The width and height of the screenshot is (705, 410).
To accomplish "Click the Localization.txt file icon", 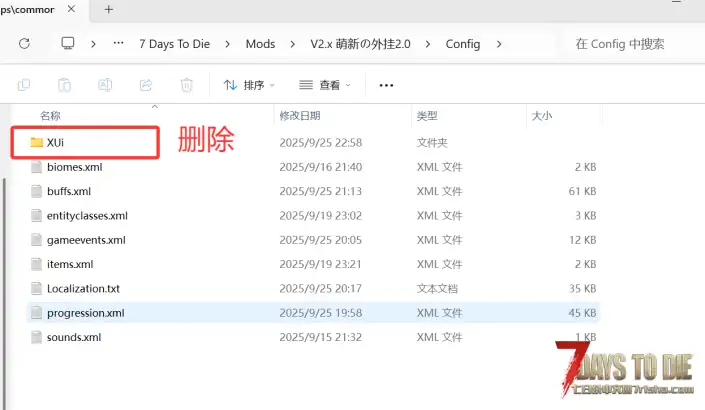I will (36, 289).
